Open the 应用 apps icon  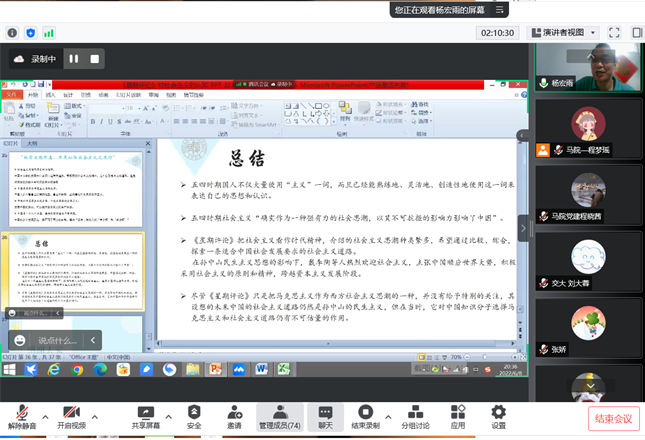[458, 413]
